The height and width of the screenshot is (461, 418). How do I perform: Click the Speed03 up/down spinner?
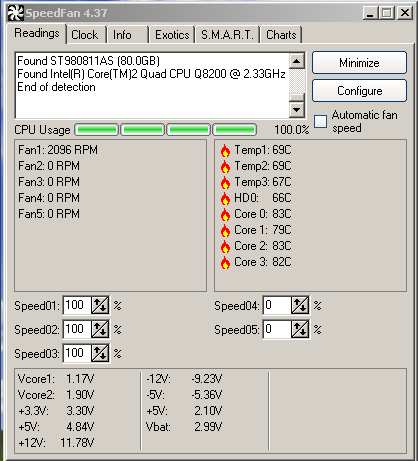(100, 353)
